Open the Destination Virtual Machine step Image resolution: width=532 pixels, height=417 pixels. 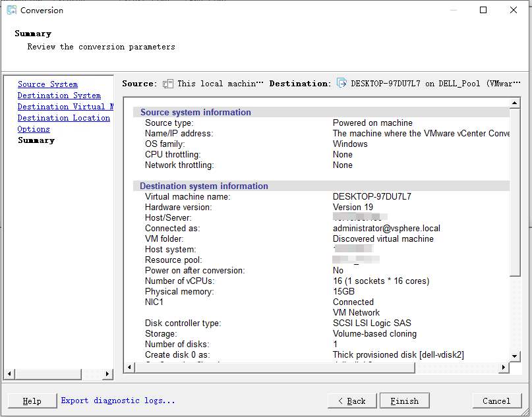[x=65, y=107]
